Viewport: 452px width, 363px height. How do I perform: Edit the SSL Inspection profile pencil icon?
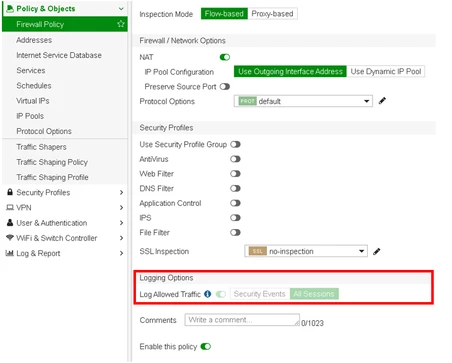(377, 251)
